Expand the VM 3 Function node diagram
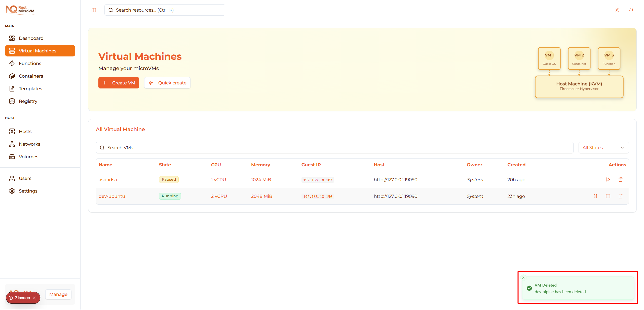Image resolution: width=644 pixels, height=310 pixels. tap(609, 58)
